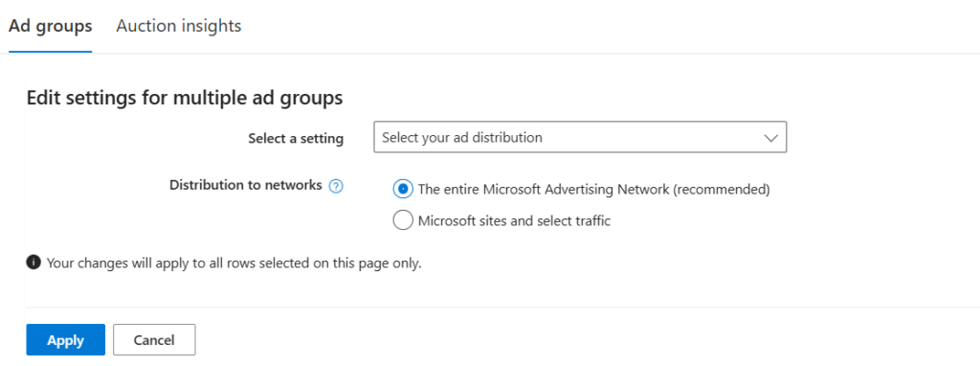Viewport: 980px width, 366px height.
Task: Click the blue underline beneath Ad groups
Action: click(x=51, y=52)
